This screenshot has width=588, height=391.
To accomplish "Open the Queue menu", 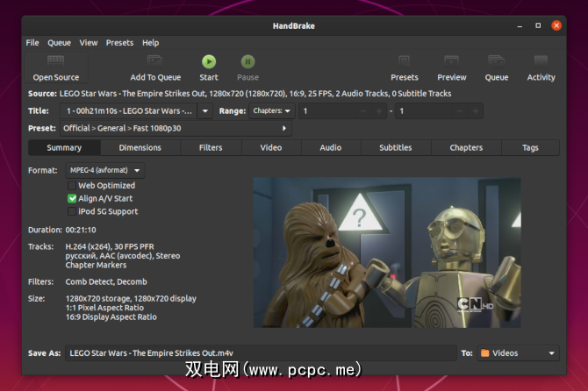I will pyautogui.click(x=59, y=43).
